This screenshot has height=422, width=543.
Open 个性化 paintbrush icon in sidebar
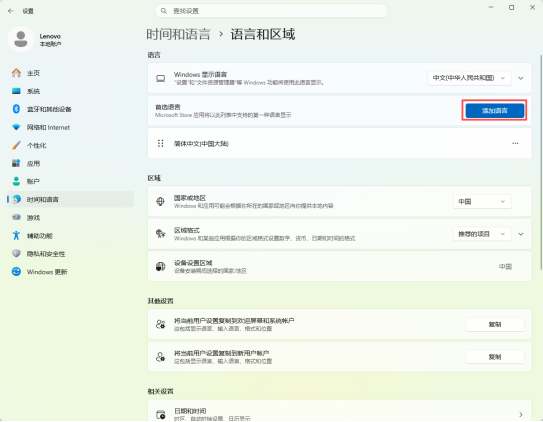pos(16,145)
